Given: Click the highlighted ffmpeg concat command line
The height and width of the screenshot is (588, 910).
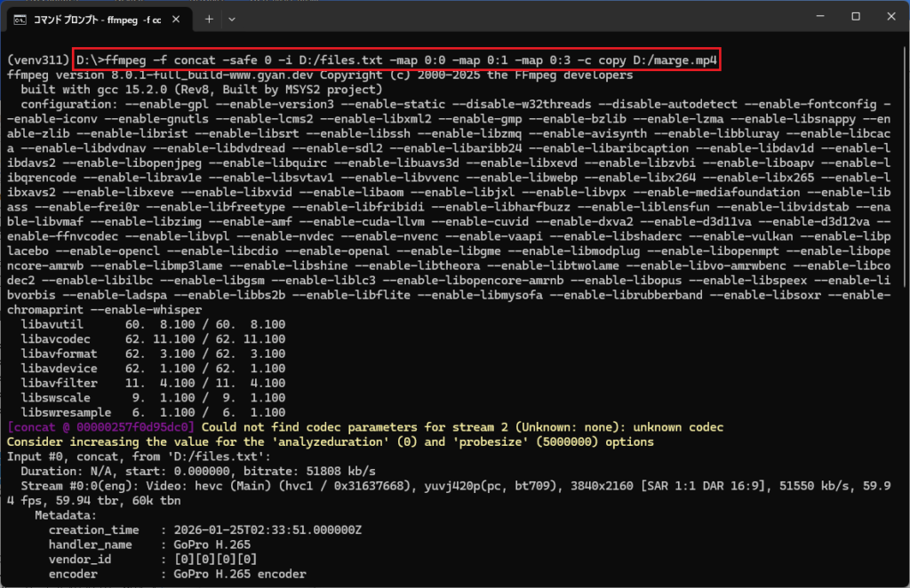Looking at the screenshot, I should coord(396,60).
